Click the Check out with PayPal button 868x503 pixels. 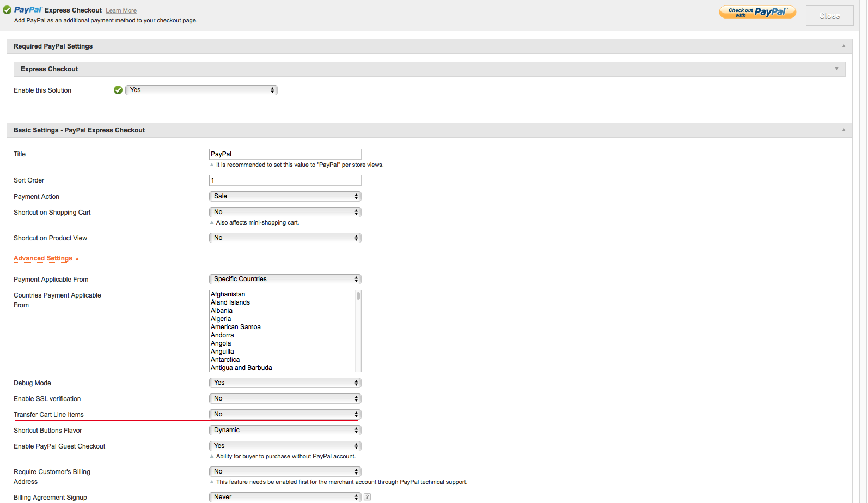(757, 12)
